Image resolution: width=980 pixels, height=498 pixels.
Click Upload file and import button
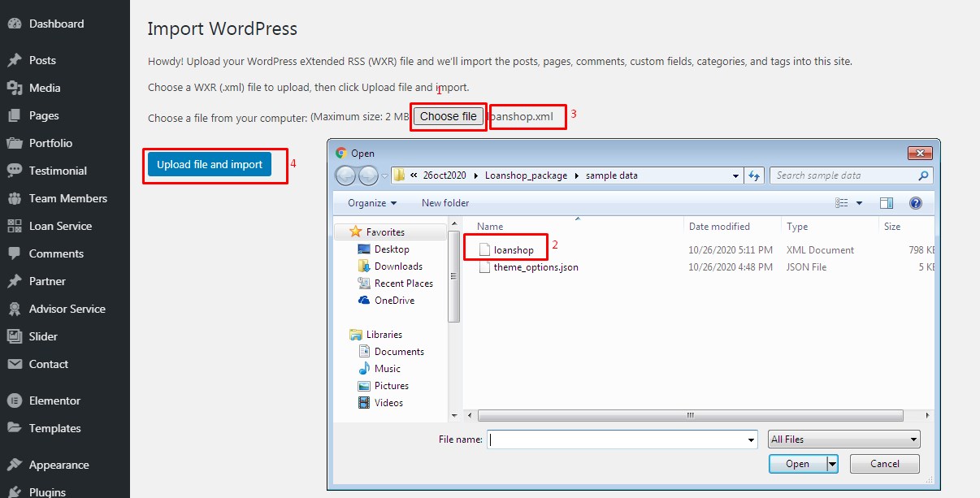point(210,164)
